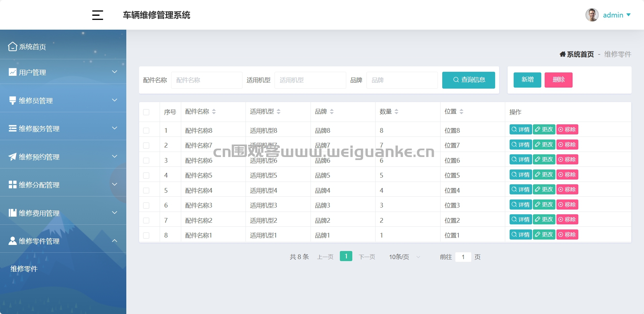Click 更改 for 配件名称4

coord(544,189)
